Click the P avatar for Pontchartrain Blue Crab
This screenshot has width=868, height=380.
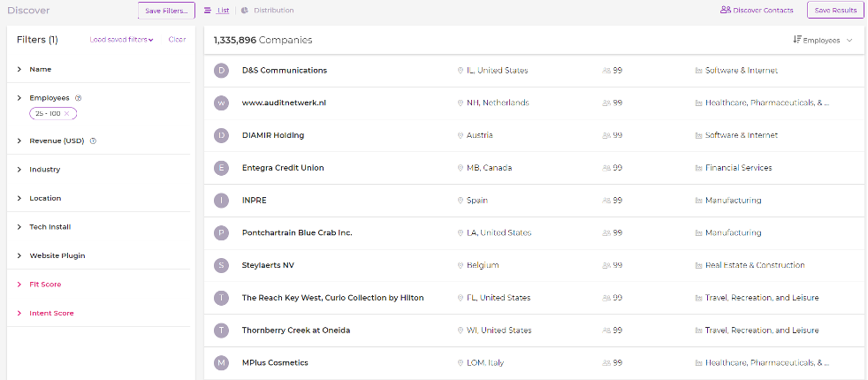pos(222,233)
